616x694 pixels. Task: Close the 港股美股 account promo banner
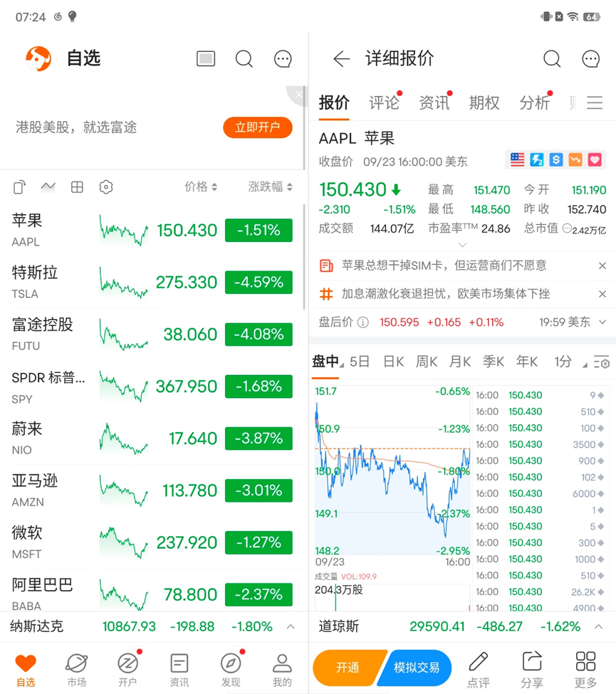299,94
